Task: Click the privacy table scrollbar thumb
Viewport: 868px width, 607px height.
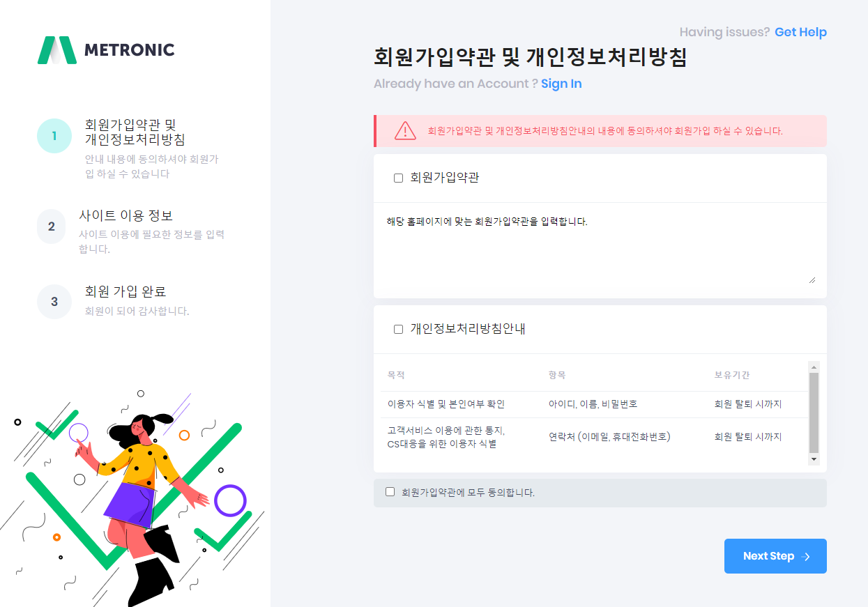Action: 814,413
